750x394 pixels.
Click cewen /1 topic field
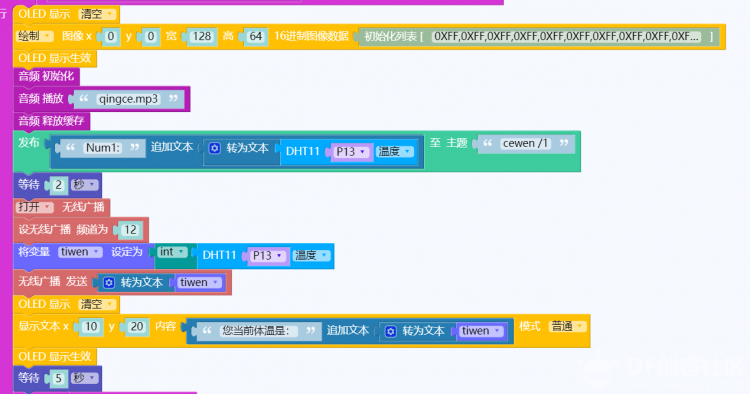[x=525, y=143]
